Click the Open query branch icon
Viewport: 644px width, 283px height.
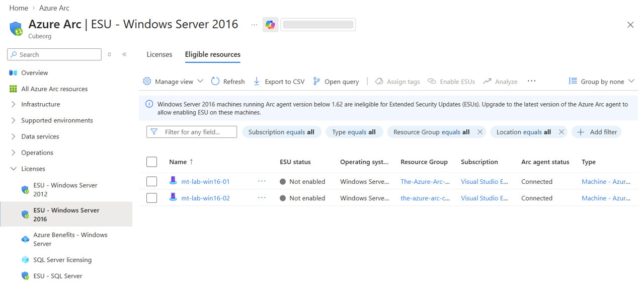point(316,81)
